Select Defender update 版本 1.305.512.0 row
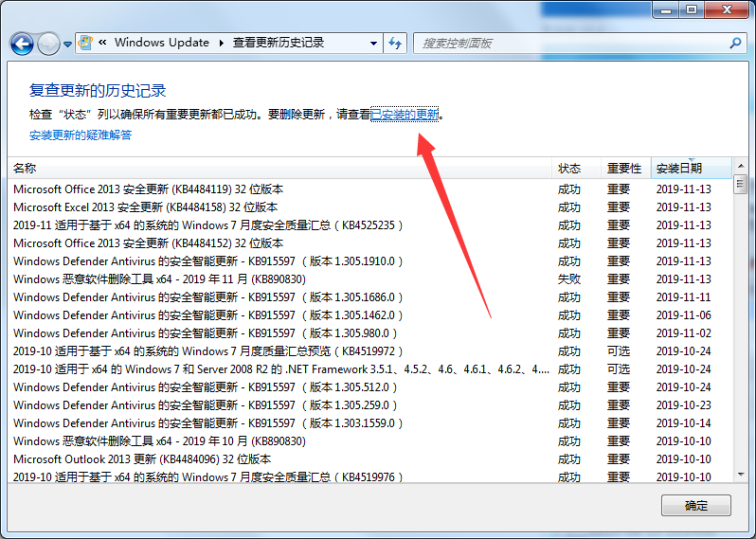 (369, 387)
